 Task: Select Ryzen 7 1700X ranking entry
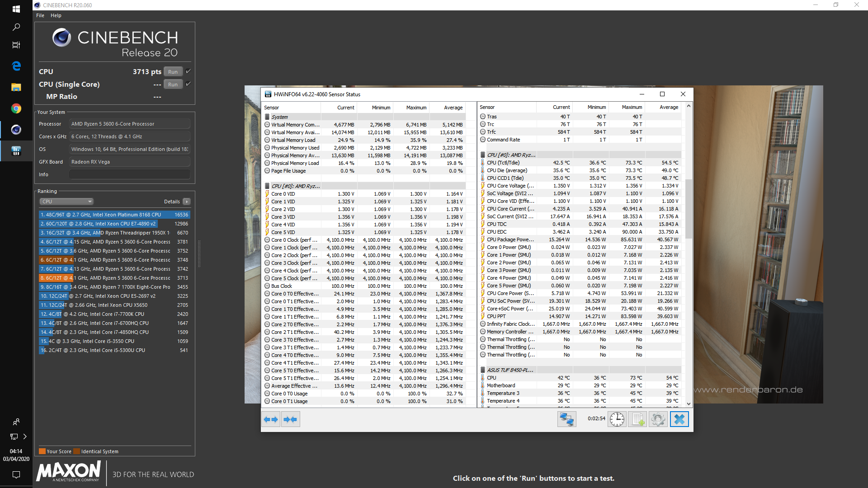pyautogui.click(x=114, y=287)
